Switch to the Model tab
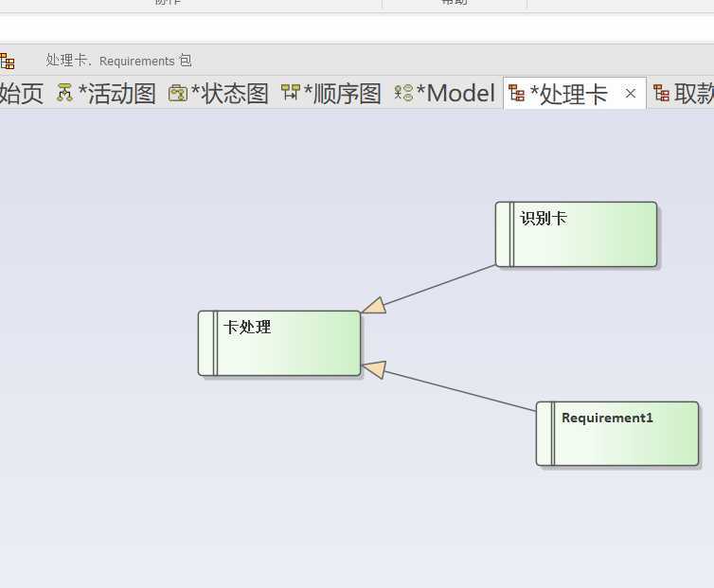 point(445,94)
